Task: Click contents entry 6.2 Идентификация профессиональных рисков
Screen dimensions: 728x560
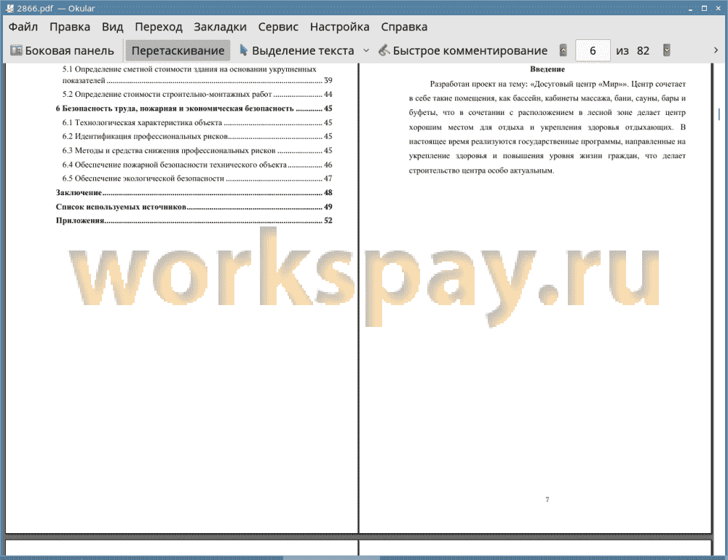Action: tap(197, 136)
